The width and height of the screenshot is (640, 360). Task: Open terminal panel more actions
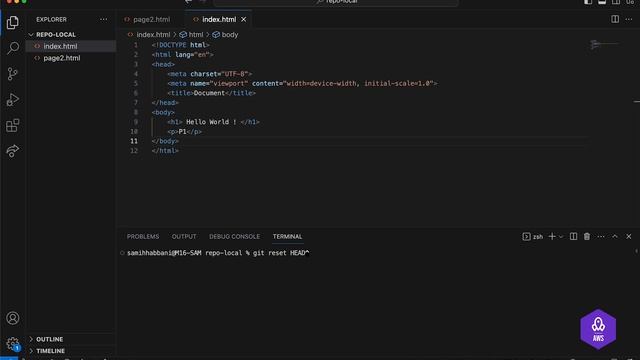pyautogui.click(x=601, y=236)
